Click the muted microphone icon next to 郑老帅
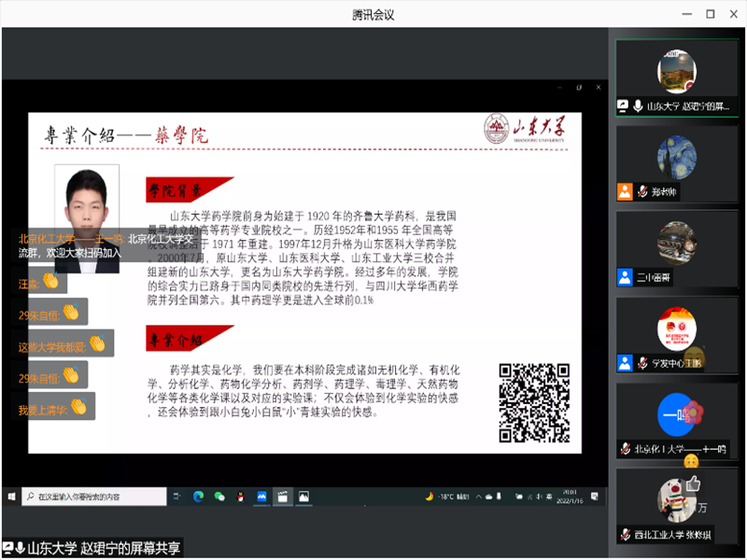This screenshot has width=747, height=560. coord(642,192)
